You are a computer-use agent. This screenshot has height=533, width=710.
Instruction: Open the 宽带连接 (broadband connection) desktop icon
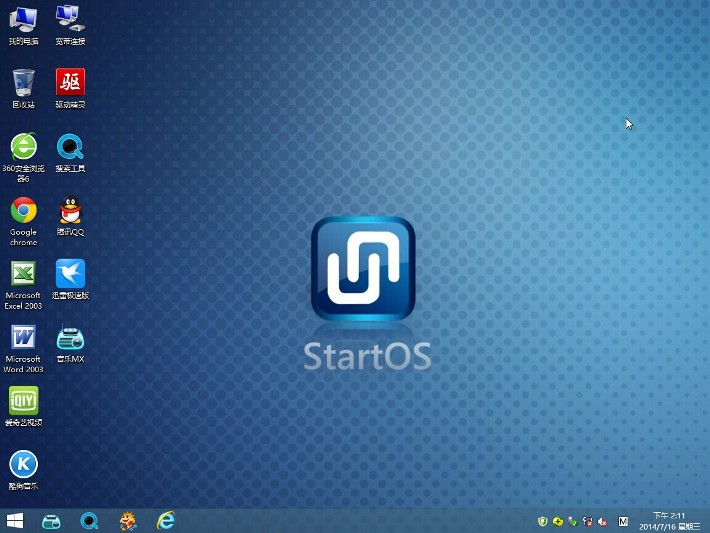coord(70,25)
